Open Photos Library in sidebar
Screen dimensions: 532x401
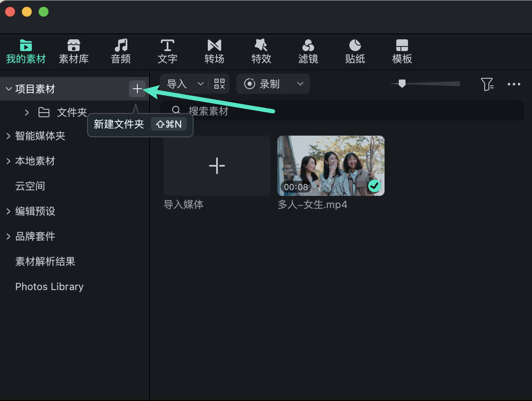(49, 286)
